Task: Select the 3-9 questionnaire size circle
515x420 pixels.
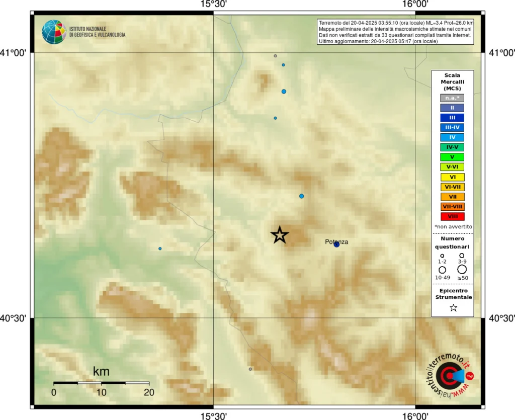Action: [x=462, y=256]
